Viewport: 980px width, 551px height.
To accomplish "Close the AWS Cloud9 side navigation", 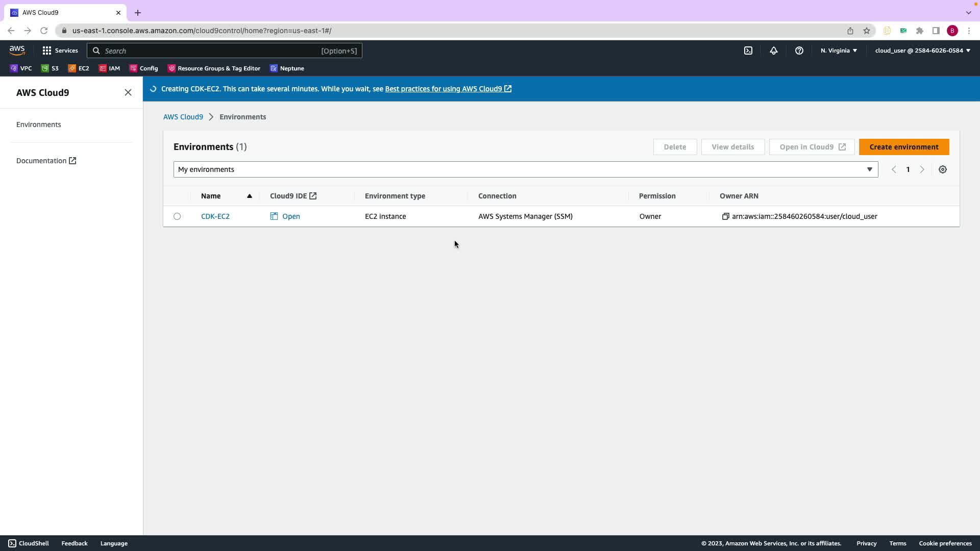I will coord(128,92).
